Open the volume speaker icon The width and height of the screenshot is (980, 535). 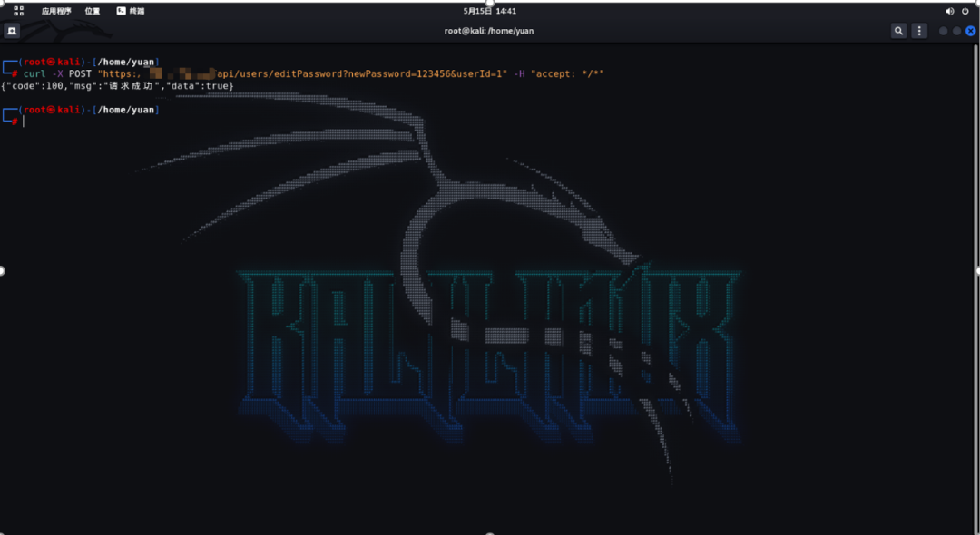point(949,11)
